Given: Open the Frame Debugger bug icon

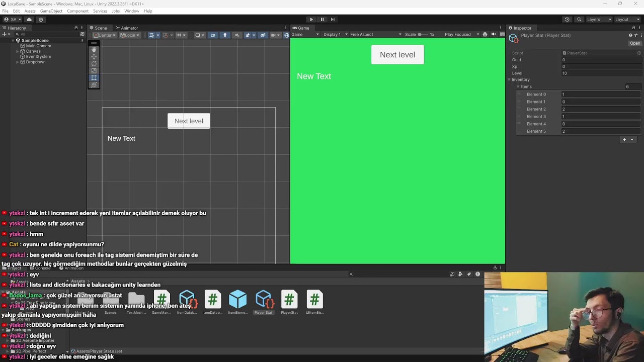Looking at the screenshot, I should pos(485,34).
